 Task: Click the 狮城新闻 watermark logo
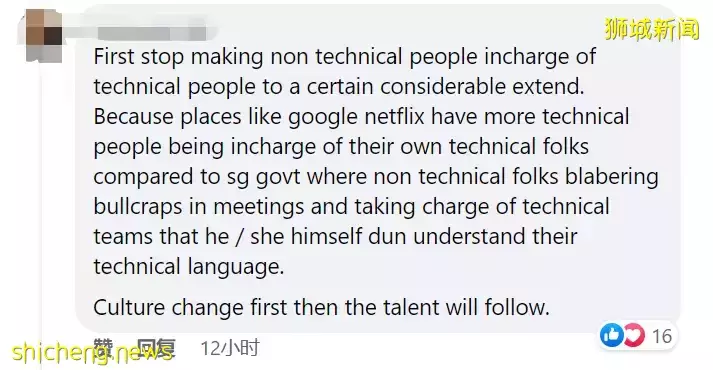pos(652,29)
